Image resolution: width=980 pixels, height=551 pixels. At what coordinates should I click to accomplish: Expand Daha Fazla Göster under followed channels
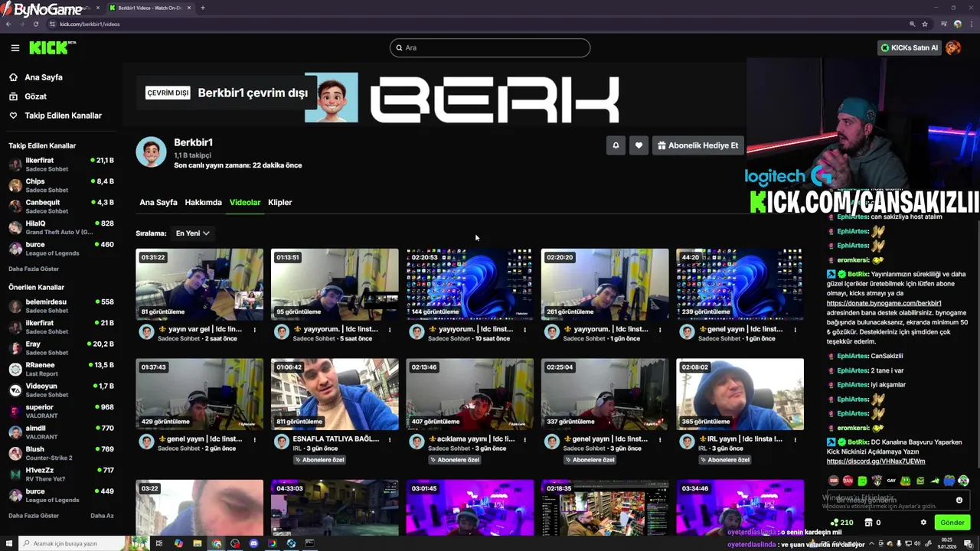34,269
